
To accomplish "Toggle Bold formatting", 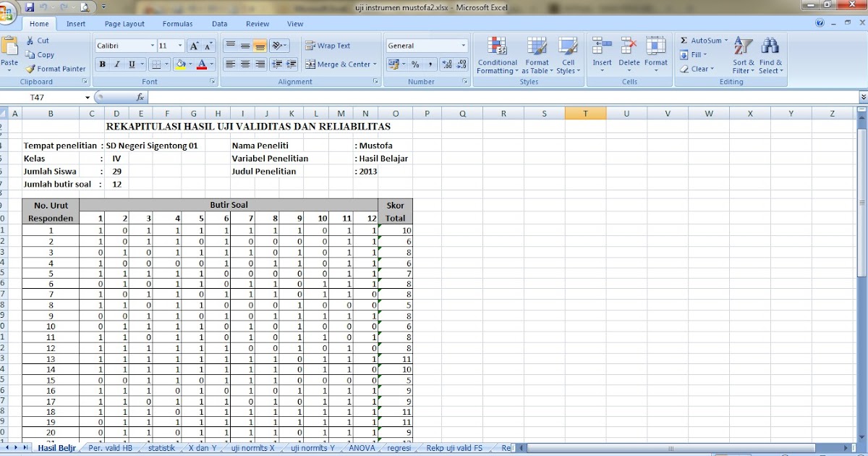I will pyautogui.click(x=103, y=64).
